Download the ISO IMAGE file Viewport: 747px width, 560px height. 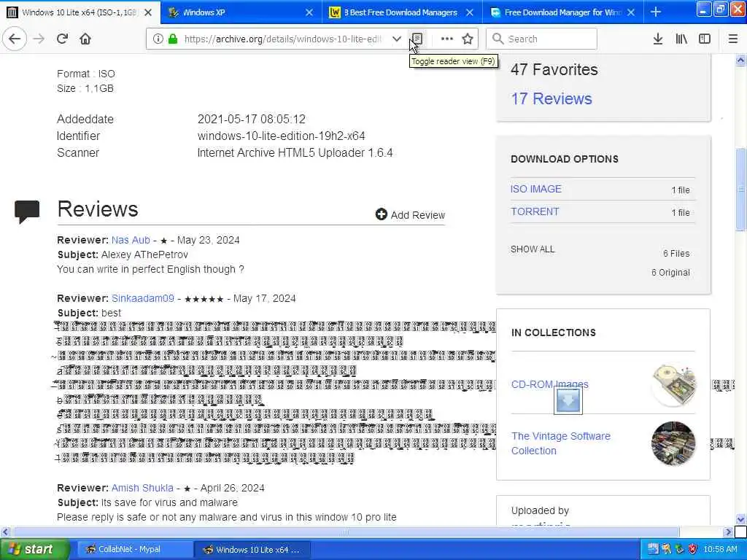pos(536,189)
